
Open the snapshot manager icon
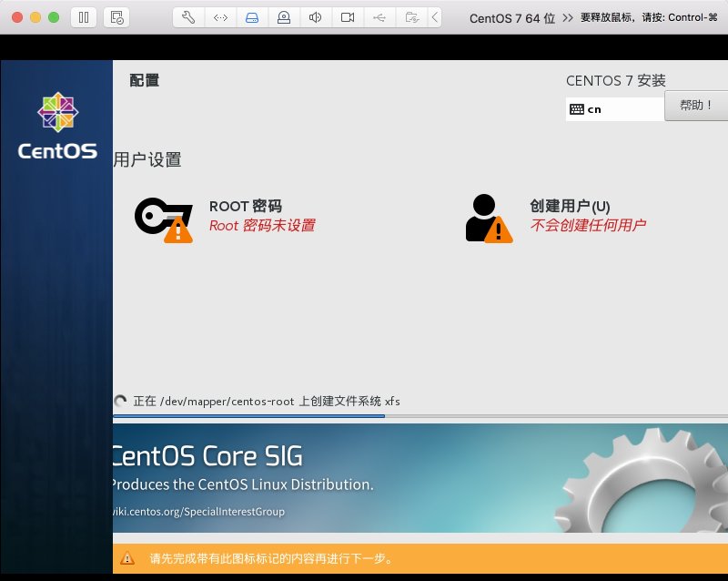coord(116,17)
